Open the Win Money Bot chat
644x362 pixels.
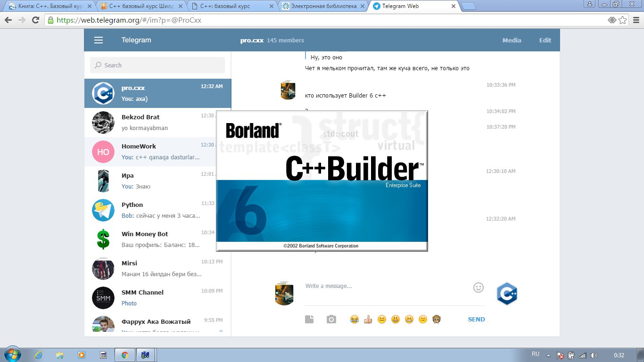158,239
